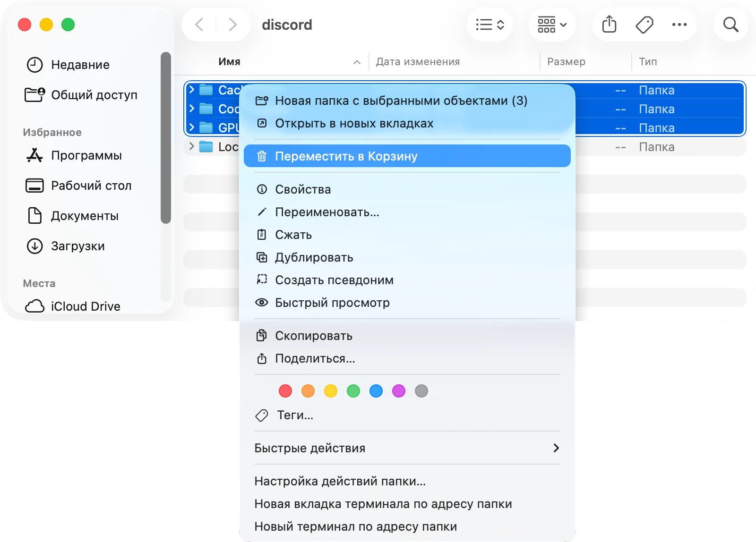Viewport: 756px width, 542px height.
Task: Open Недавние in the sidebar
Action: pos(68,65)
